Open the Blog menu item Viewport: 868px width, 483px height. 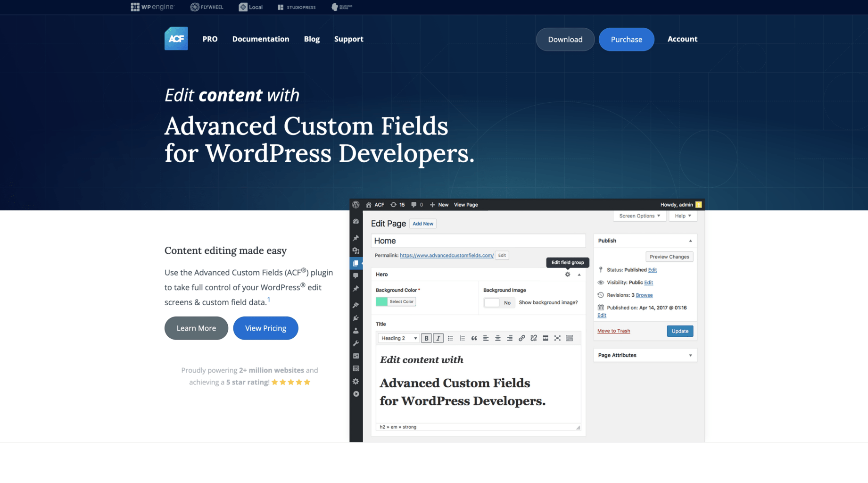pyautogui.click(x=312, y=39)
